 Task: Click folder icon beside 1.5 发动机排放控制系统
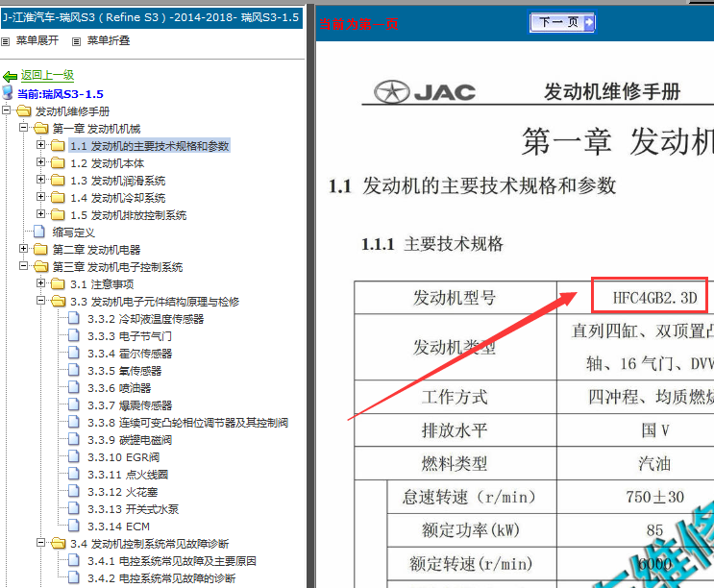click(58, 214)
